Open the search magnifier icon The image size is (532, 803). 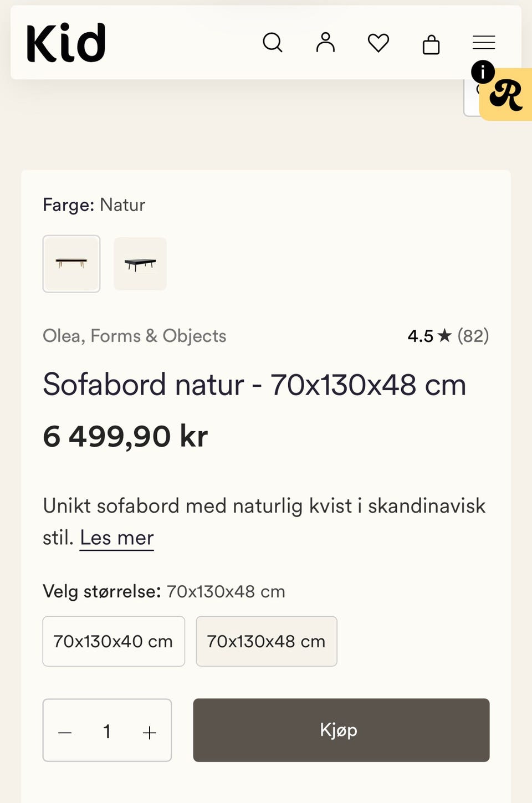coord(272,43)
